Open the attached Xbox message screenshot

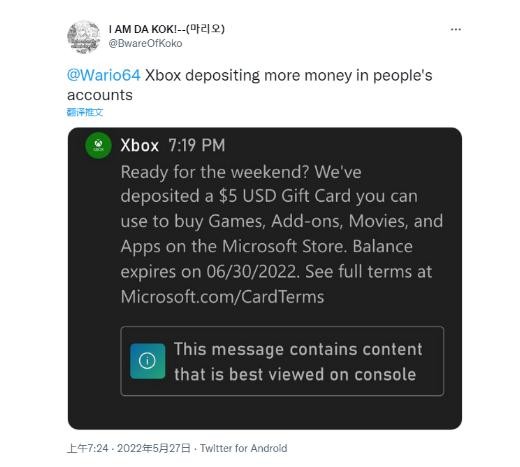coord(265,278)
